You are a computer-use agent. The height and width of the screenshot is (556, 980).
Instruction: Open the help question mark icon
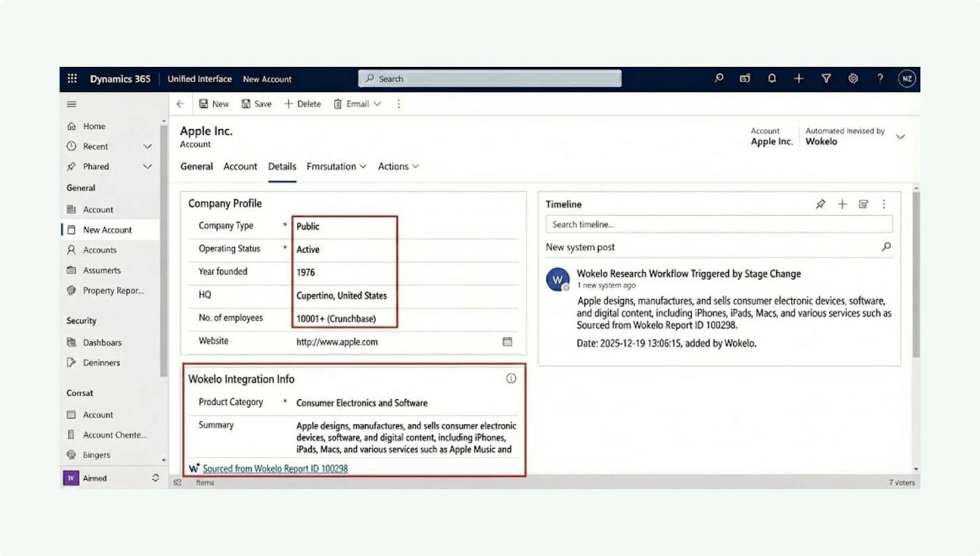click(x=880, y=78)
